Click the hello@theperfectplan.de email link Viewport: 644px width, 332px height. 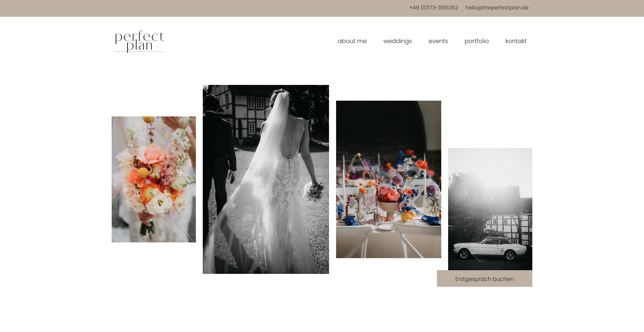pyautogui.click(x=497, y=8)
